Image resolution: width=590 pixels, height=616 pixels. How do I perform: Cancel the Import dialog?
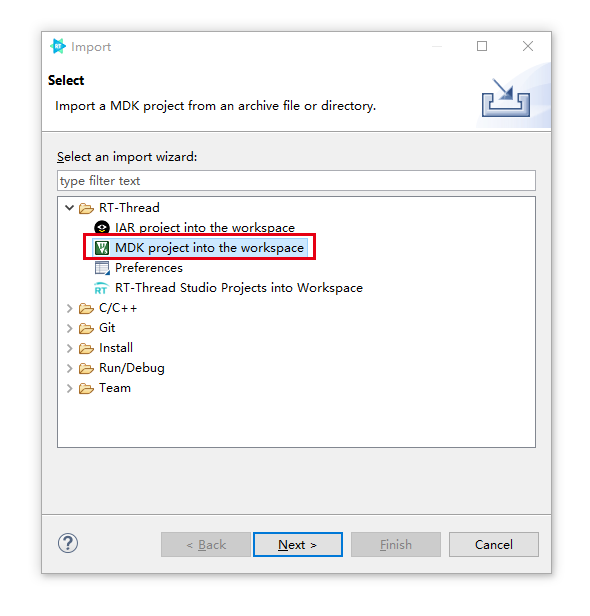pyautogui.click(x=494, y=544)
